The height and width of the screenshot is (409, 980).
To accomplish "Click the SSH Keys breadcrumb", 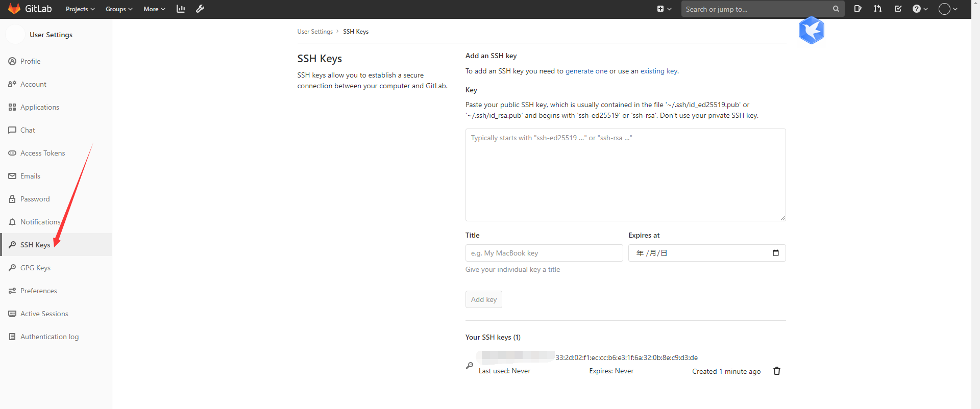I will pyautogui.click(x=356, y=32).
